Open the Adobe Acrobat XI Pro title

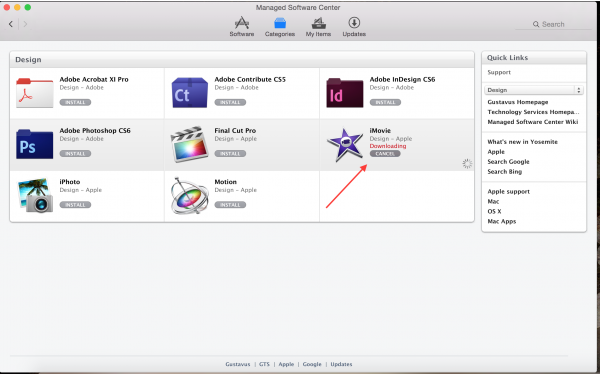pos(94,79)
